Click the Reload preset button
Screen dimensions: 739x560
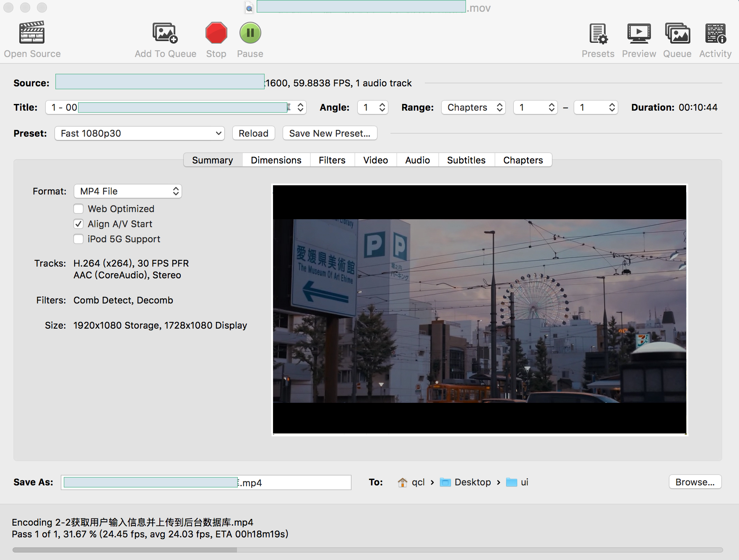(254, 133)
